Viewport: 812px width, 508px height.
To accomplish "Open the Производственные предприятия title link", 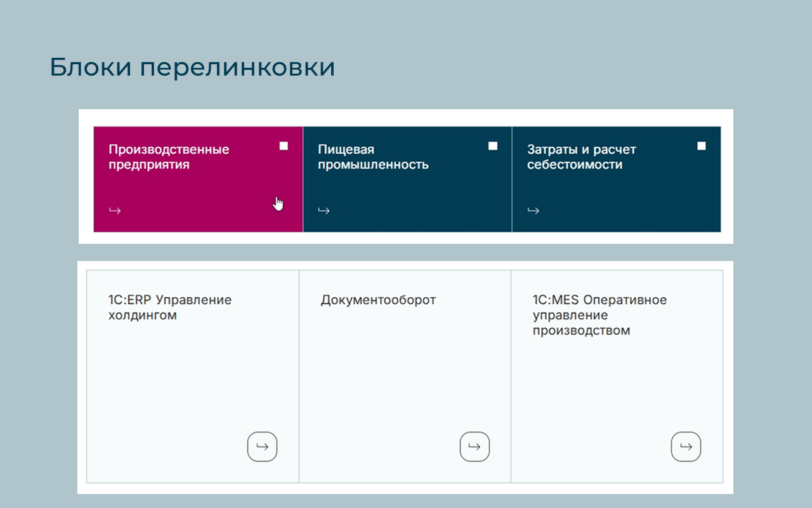I will [x=169, y=157].
